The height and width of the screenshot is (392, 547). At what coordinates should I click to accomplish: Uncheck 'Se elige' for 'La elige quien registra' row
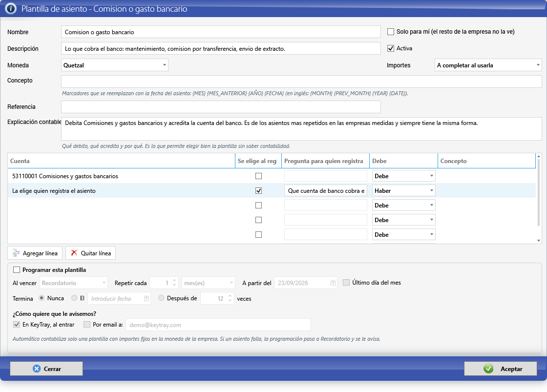click(258, 191)
